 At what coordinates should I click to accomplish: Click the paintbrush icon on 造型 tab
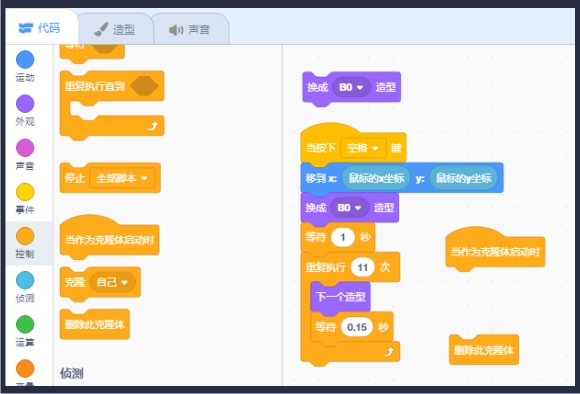[101, 29]
